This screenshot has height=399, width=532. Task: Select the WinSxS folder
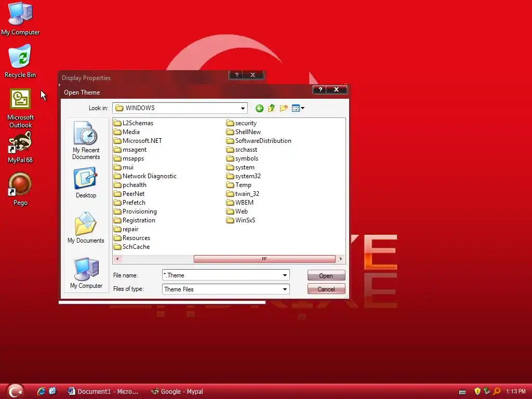pyautogui.click(x=241, y=220)
